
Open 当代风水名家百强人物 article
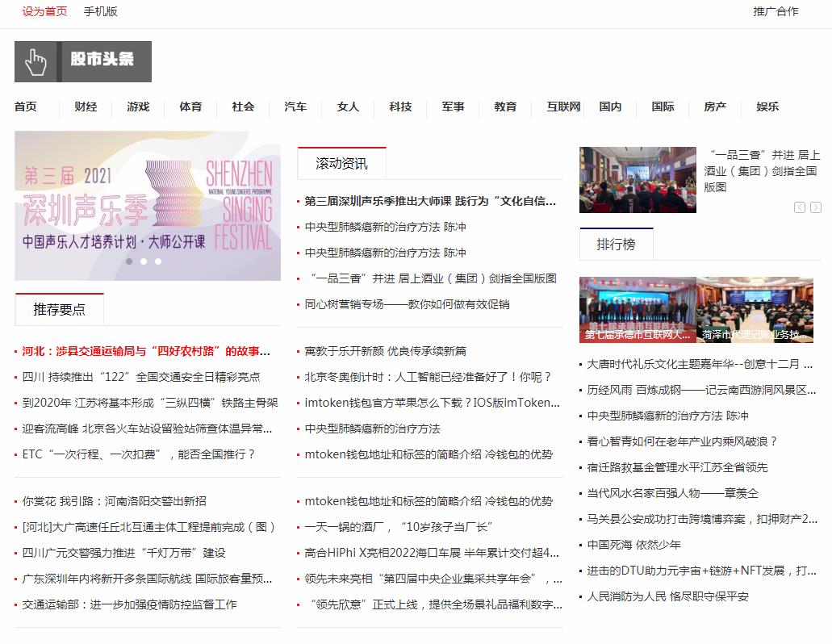point(672,493)
